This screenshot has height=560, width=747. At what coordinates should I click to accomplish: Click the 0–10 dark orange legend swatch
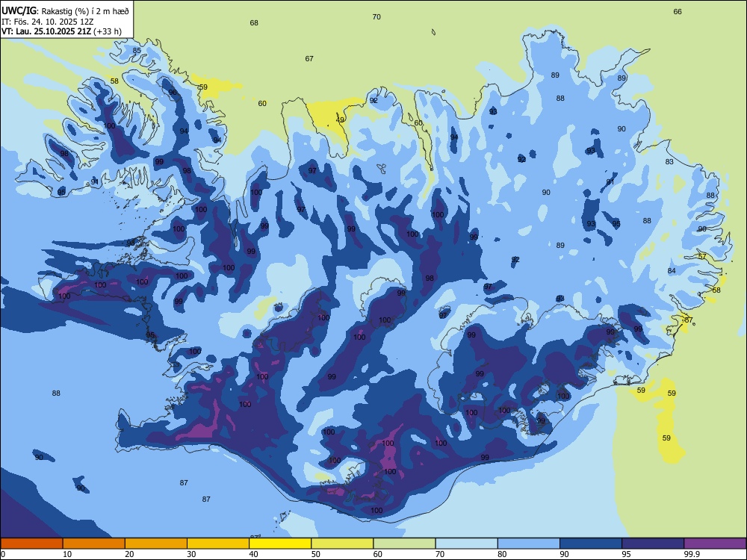pyautogui.click(x=31, y=544)
